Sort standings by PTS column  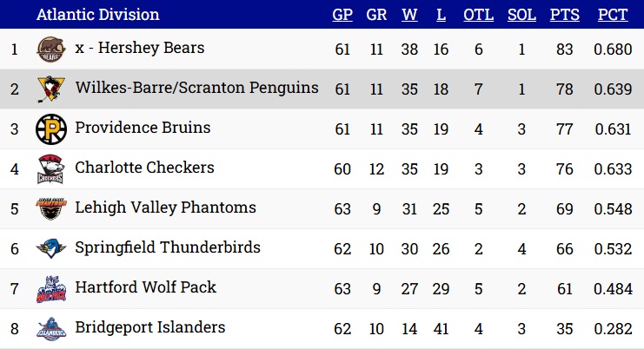(565, 15)
